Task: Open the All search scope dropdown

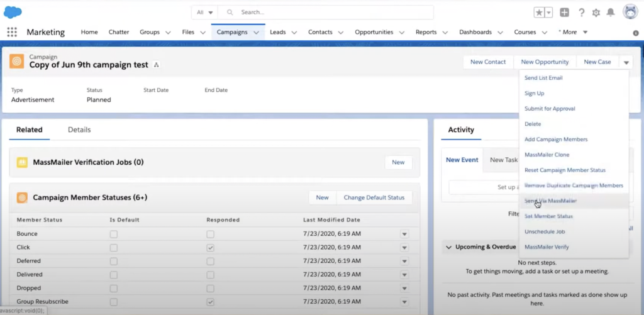Action: pyautogui.click(x=204, y=13)
